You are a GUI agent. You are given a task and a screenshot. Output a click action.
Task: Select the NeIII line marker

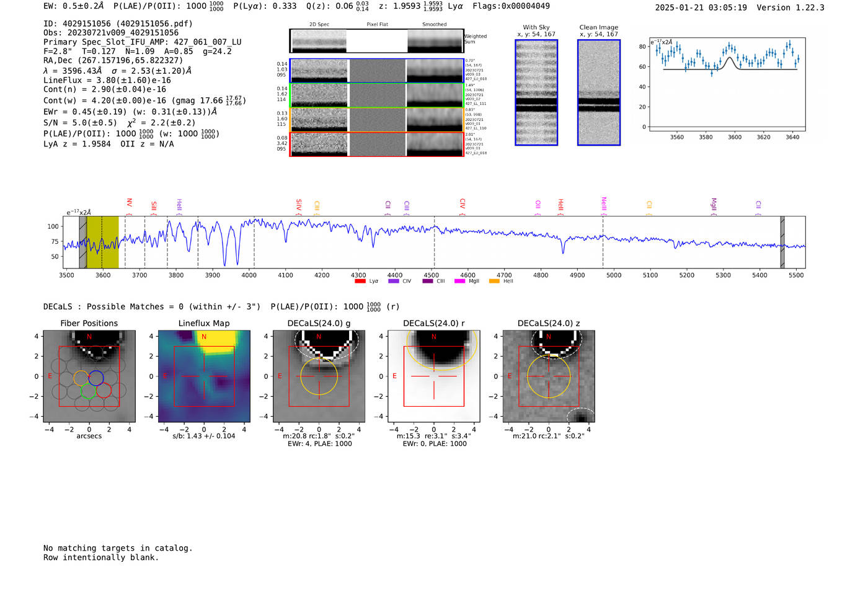(x=603, y=206)
